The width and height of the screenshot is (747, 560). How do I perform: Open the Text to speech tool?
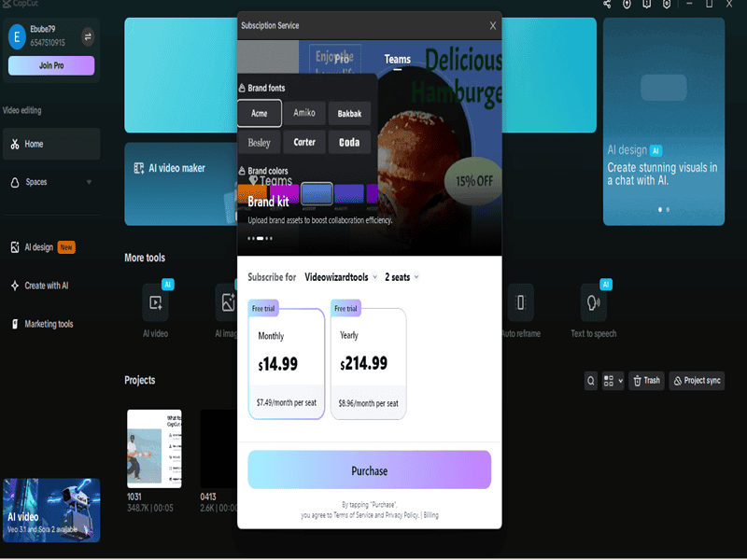[593, 303]
